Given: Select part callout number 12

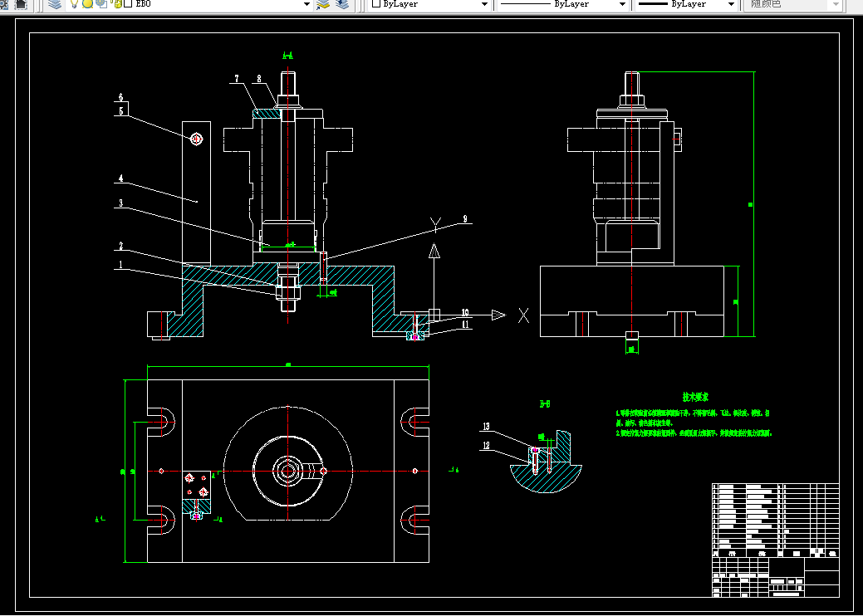Looking at the screenshot, I should coord(487,446).
